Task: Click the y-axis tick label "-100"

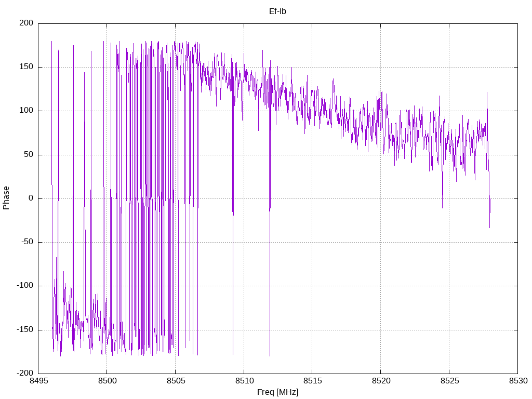Action: tap(25, 286)
